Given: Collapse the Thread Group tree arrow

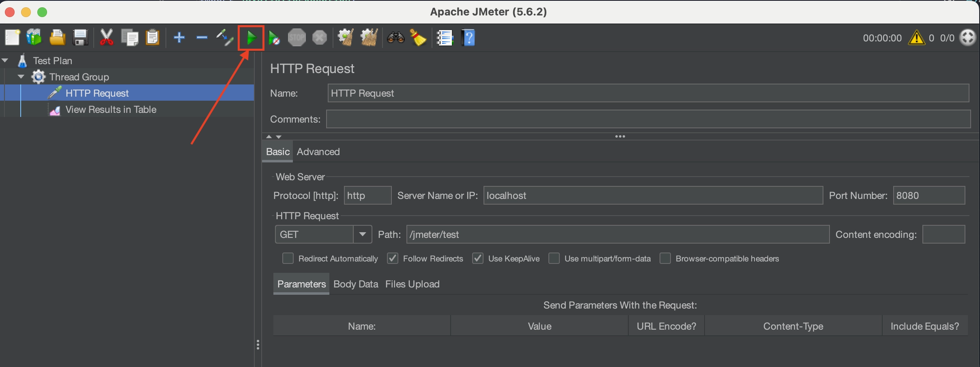Looking at the screenshot, I should coord(21,77).
